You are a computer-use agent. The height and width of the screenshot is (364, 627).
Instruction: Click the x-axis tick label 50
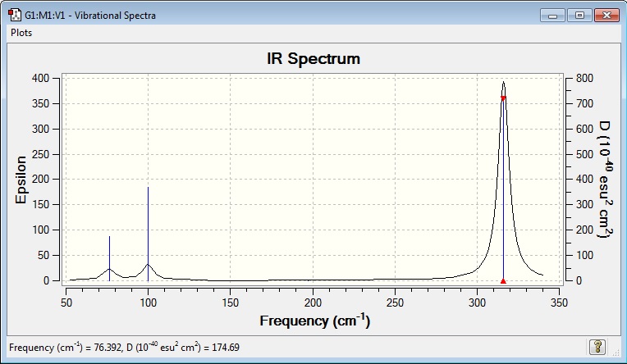(66, 303)
